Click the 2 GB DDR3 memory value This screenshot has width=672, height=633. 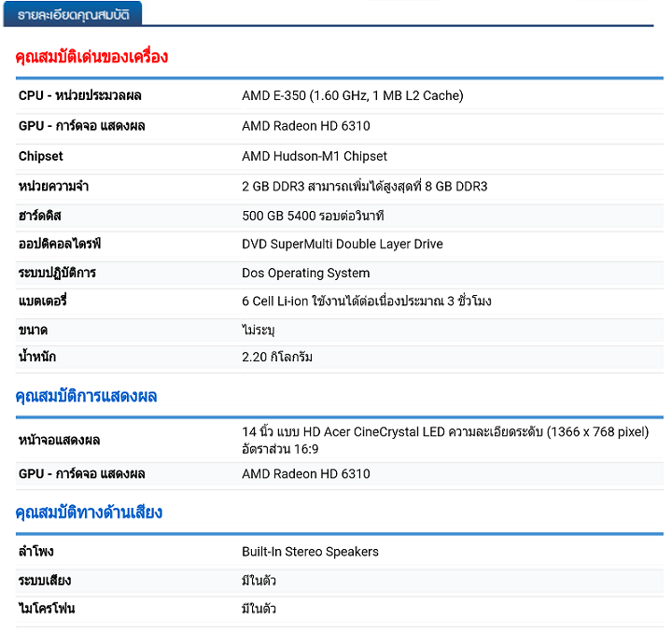click(x=364, y=187)
